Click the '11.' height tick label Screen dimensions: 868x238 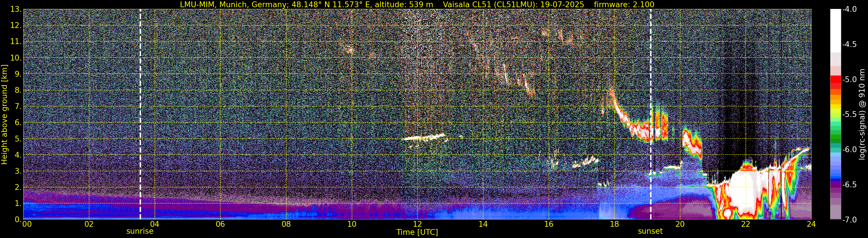(x=16, y=42)
